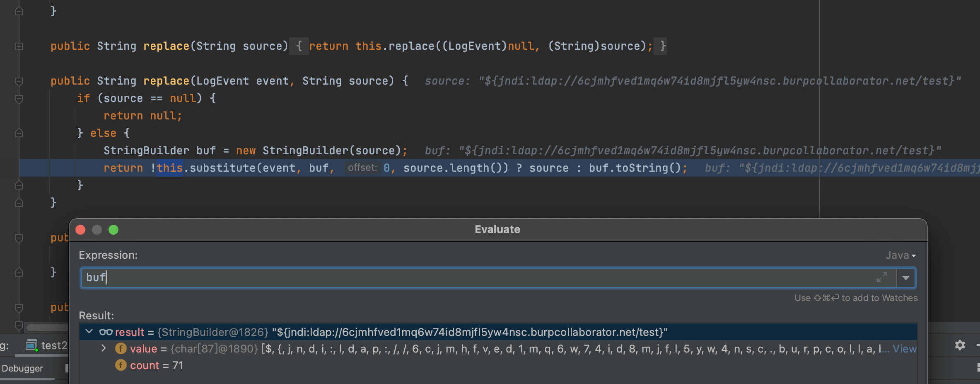Click the fold marker at the else line
The width and height of the screenshot is (980, 384).
[x=19, y=133]
